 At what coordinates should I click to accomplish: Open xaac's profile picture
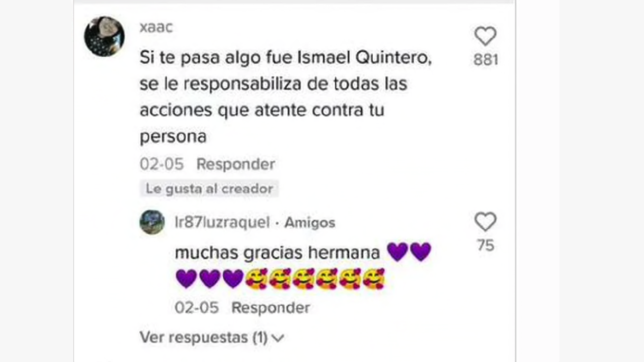click(104, 36)
